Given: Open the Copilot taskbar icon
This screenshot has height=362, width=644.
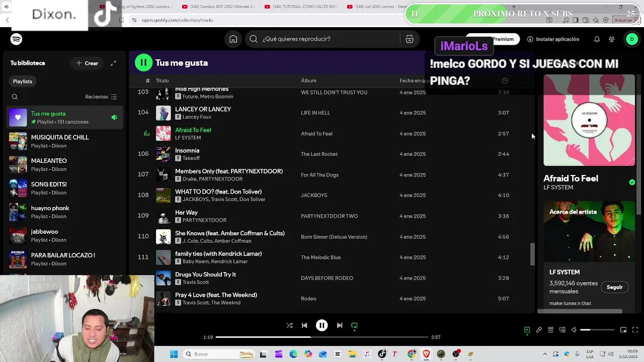Looking at the screenshot, I should point(308,354).
